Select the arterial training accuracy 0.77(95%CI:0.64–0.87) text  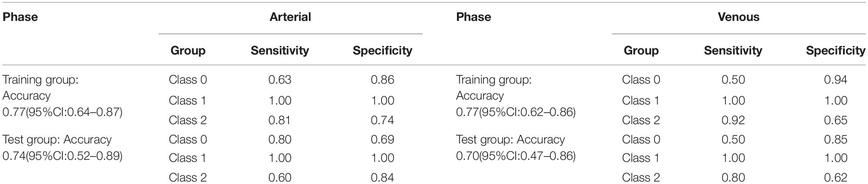(x=63, y=112)
